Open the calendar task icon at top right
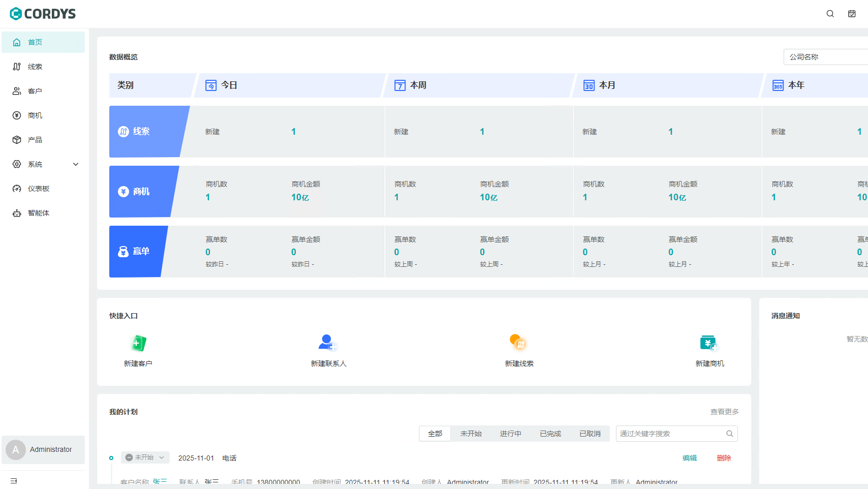This screenshot has width=868, height=489. [852, 13]
